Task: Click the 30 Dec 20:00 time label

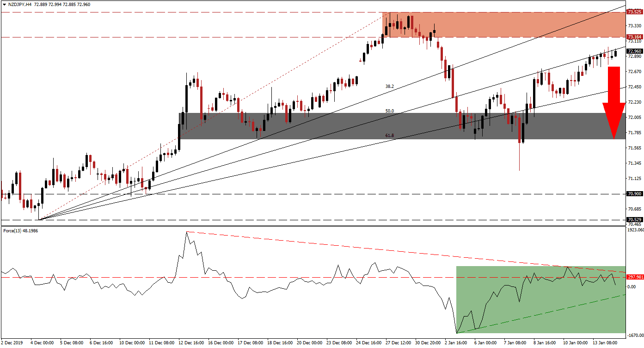Action: click(429, 343)
